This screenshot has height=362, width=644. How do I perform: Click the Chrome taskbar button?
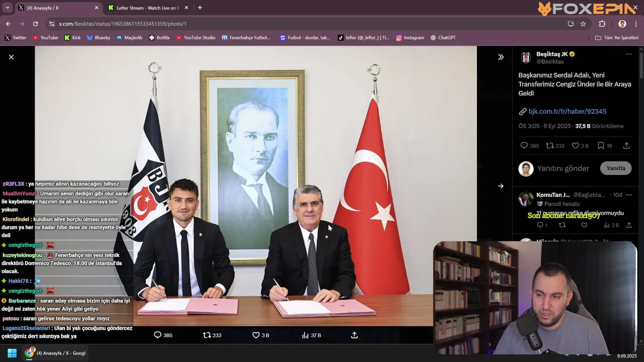point(56,353)
